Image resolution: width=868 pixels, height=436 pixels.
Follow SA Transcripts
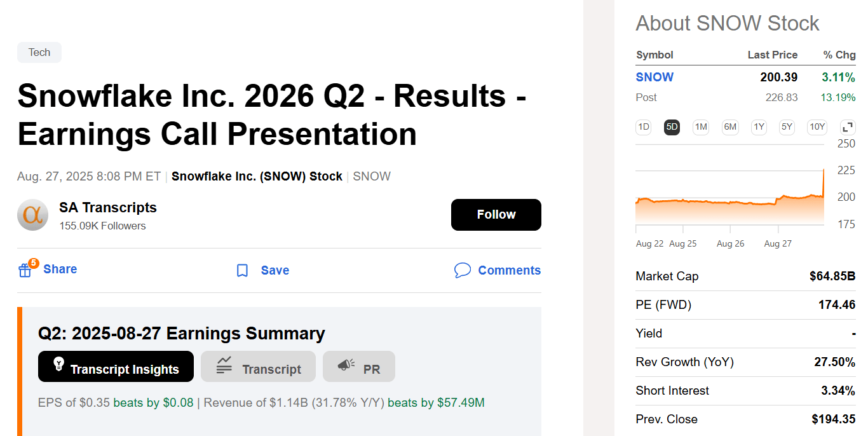[x=496, y=215]
